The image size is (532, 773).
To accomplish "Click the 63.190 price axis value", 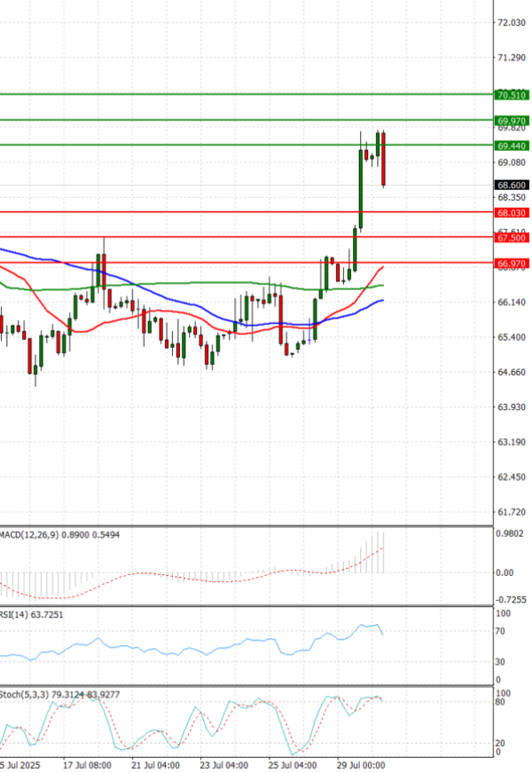I will [512, 442].
